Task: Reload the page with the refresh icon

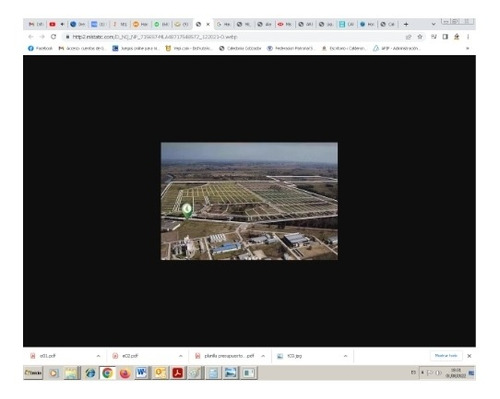Action: pos(53,37)
